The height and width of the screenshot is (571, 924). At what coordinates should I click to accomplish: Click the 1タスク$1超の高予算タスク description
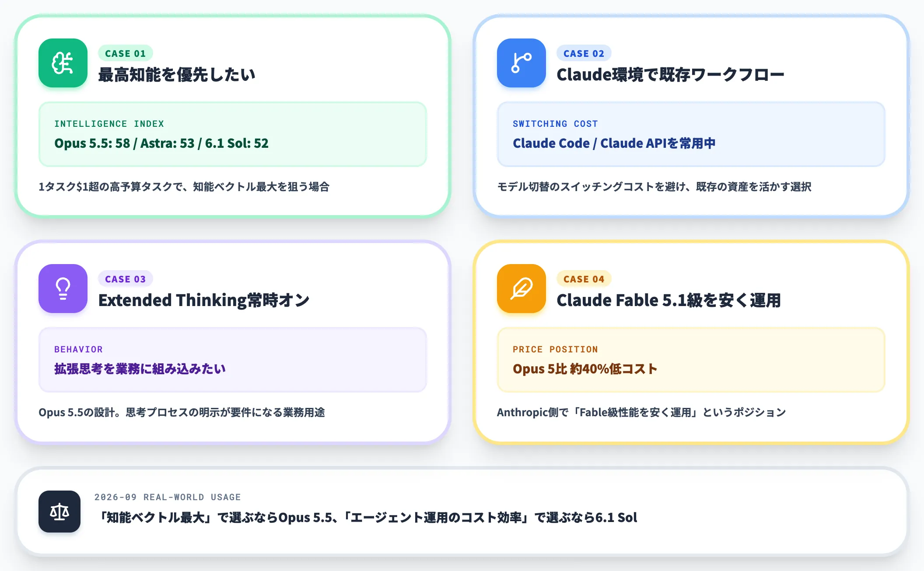(184, 187)
